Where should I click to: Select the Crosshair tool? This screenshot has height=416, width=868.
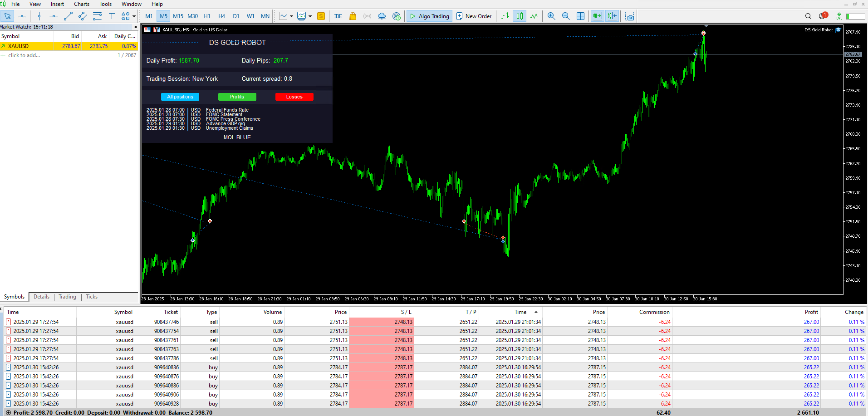21,16
